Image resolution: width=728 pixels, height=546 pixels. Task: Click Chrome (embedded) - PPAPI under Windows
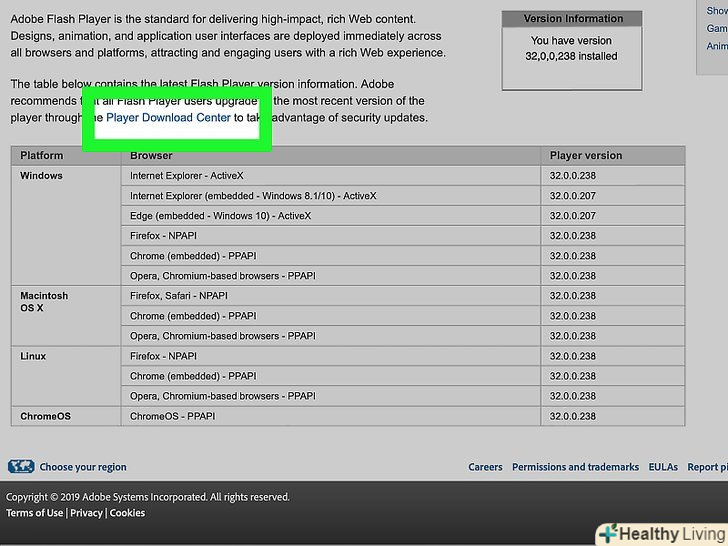pos(331,256)
